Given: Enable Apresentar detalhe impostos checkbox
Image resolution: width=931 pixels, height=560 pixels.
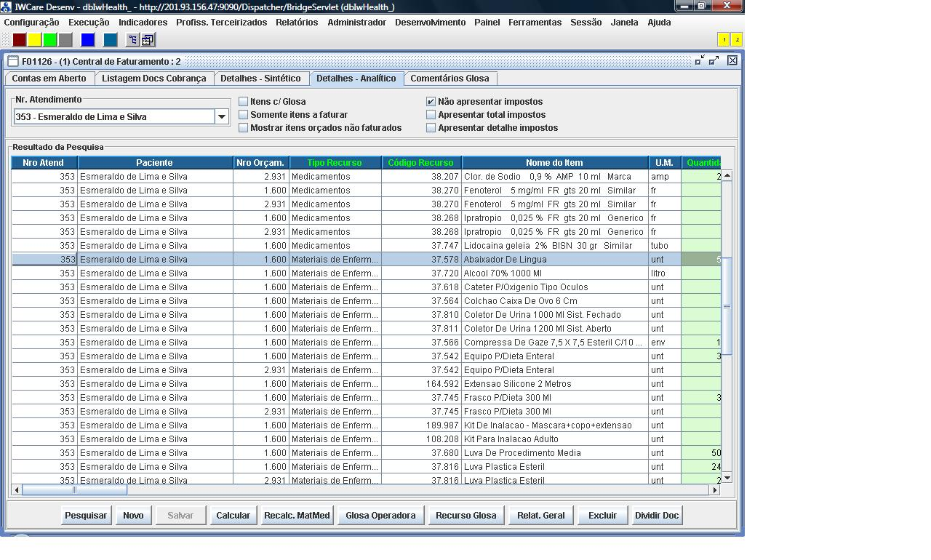Looking at the screenshot, I should (x=431, y=128).
